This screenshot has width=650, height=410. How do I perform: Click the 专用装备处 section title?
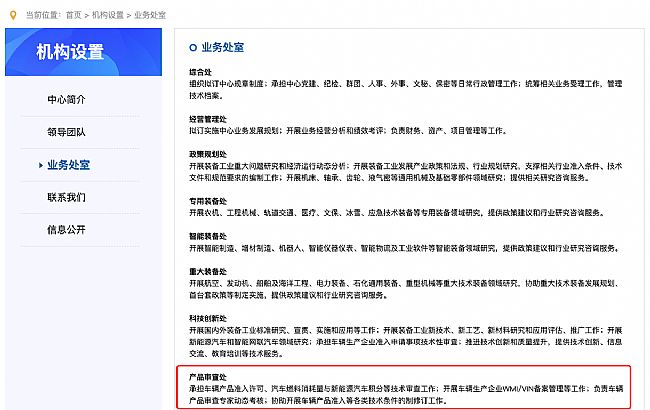pyautogui.click(x=208, y=201)
